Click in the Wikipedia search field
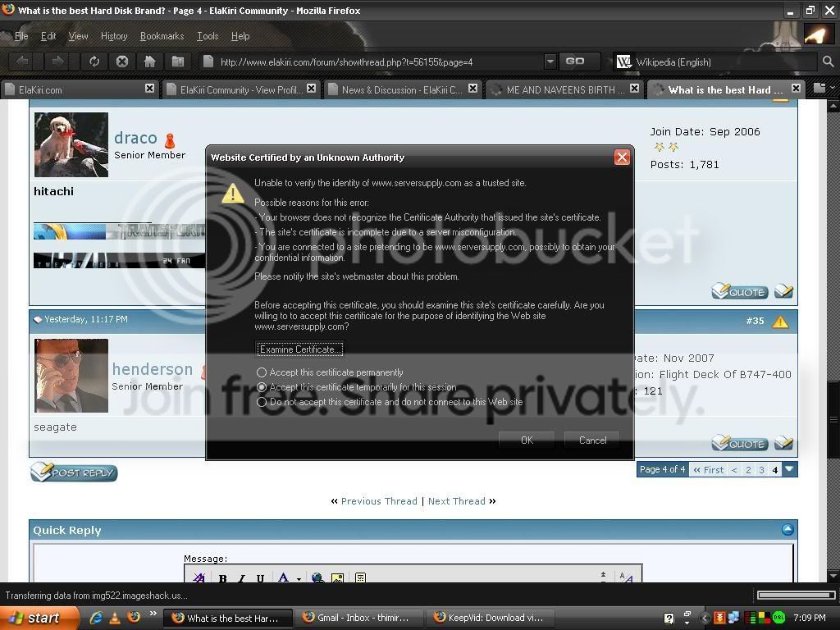 click(726, 62)
